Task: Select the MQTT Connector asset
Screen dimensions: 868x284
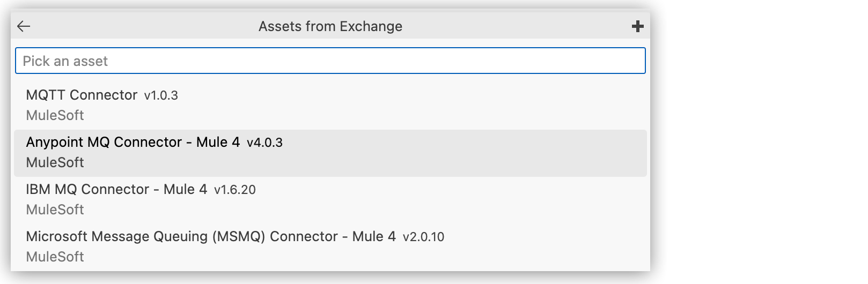Action: 82,95
